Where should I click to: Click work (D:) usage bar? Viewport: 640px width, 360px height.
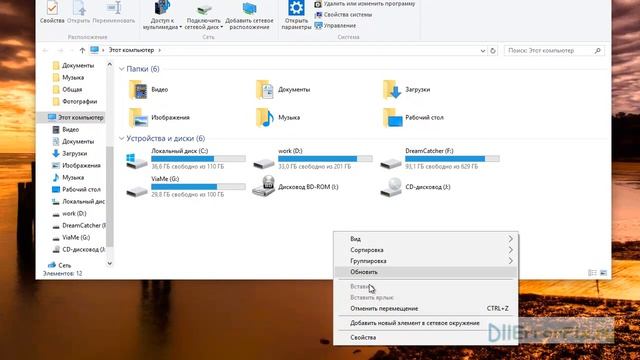point(325,159)
